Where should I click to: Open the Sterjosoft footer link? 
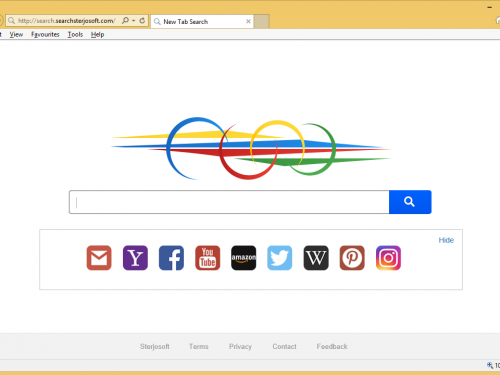point(155,346)
